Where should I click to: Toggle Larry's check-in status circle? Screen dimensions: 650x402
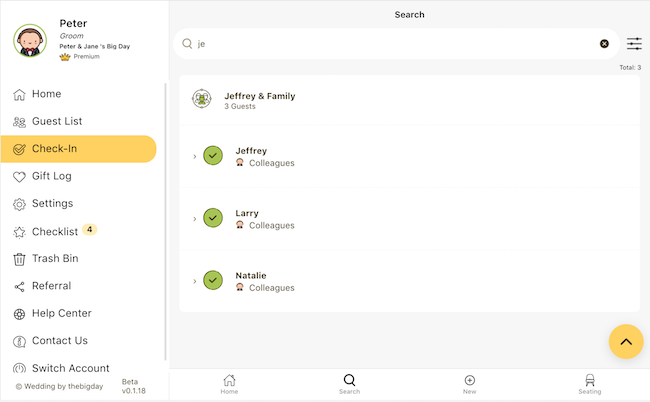tap(212, 218)
